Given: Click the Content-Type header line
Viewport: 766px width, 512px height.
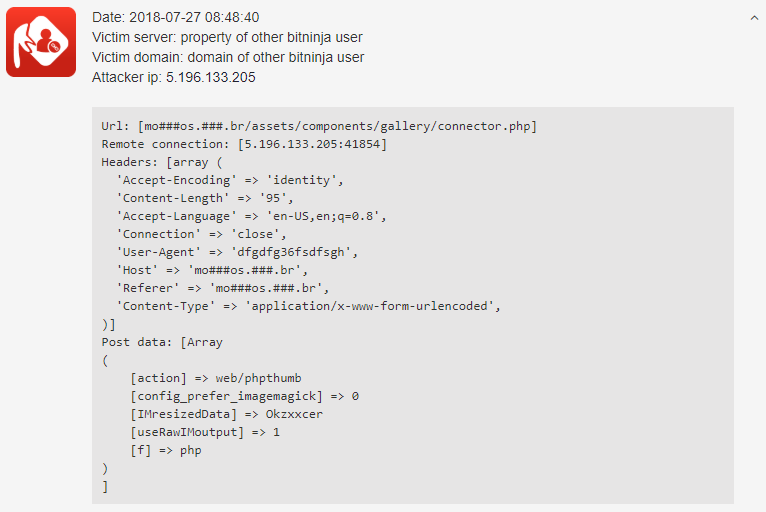Looking at the screenshot, I should pyautogui.click(x=309, y=307).
